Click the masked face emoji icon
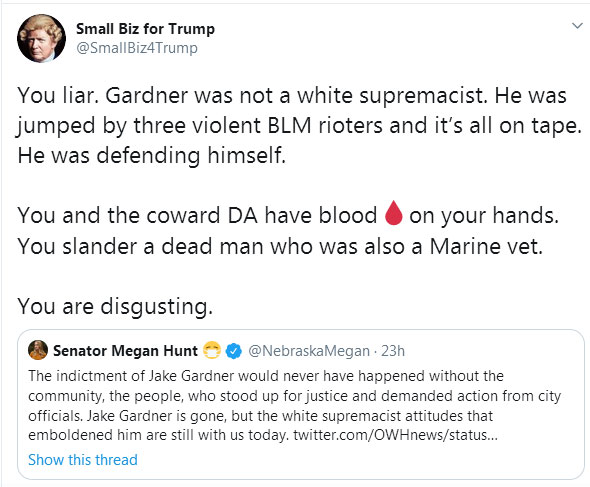Image resolution: width=590 pixels, height=487 pixels. tap(212, 350)
